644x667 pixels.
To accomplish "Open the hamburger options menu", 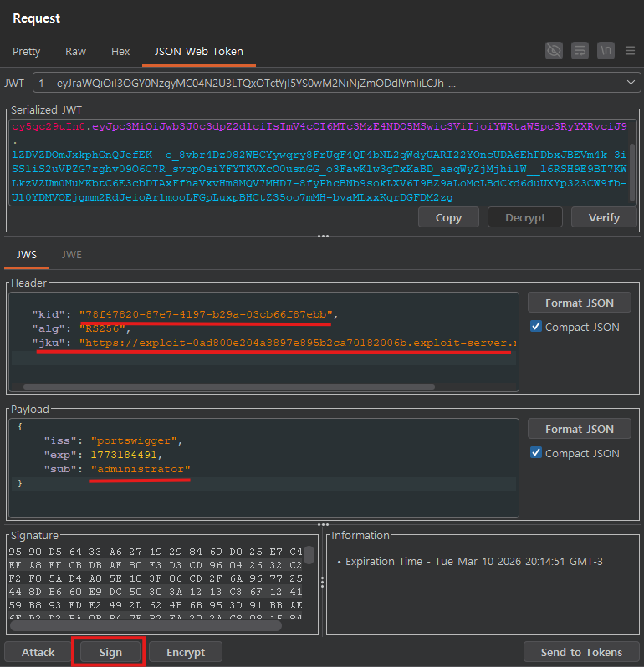I will point(630,51).
